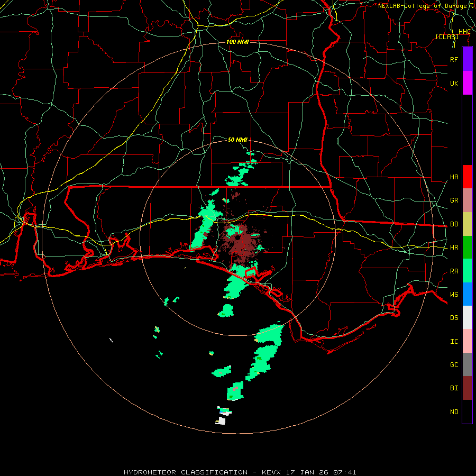This screenshot has width=476, height=476.
Task: Click the DS white legend swatch
Action: [x=467, y=317]
